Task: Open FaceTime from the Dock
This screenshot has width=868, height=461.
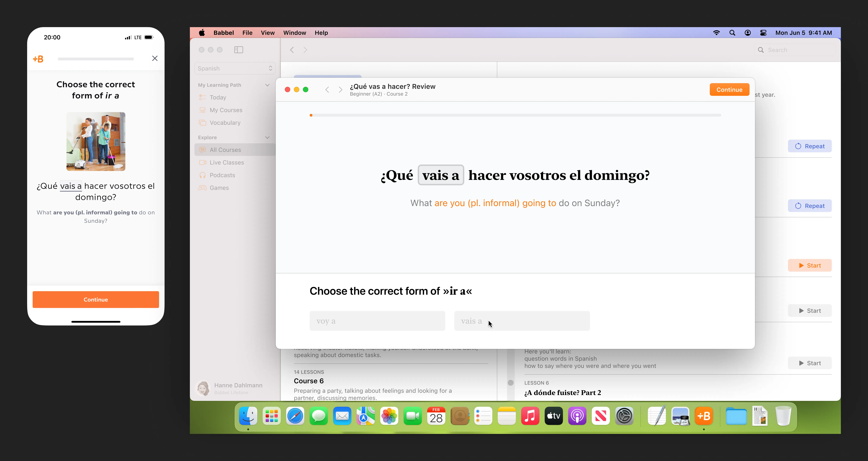Action: (413, 416)
